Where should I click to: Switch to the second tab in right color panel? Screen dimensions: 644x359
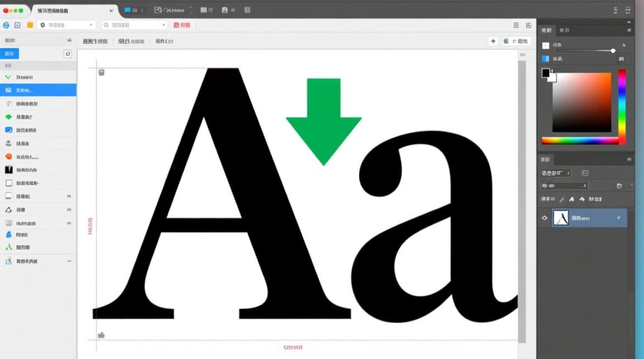[x=564, y=31]
